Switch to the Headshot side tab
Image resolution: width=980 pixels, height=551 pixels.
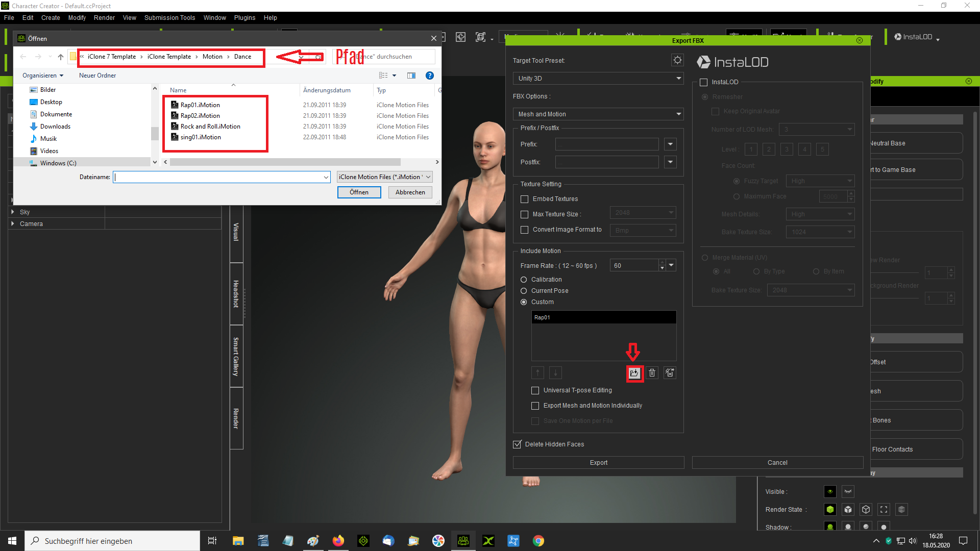(236, 294)
